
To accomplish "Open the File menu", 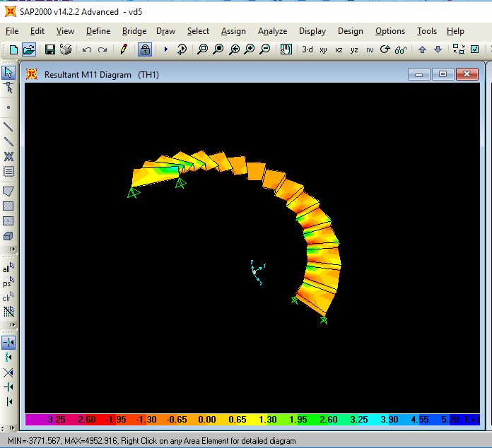I will pos(12,31).
